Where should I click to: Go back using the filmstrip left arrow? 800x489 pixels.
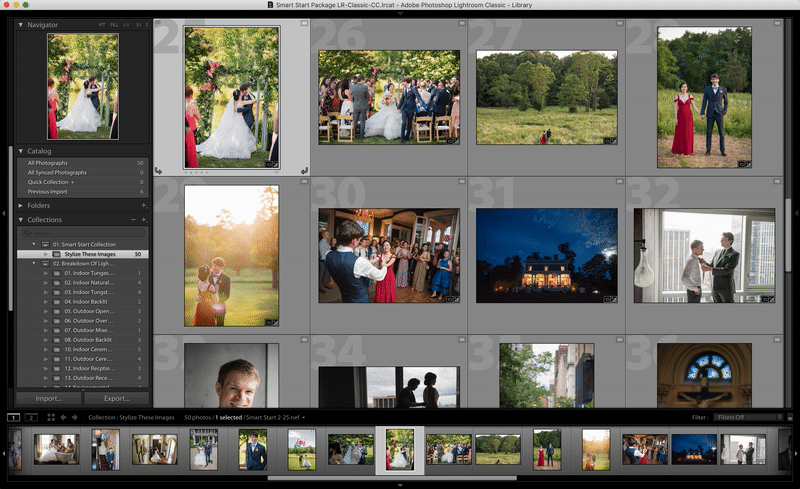pos(64,417)
